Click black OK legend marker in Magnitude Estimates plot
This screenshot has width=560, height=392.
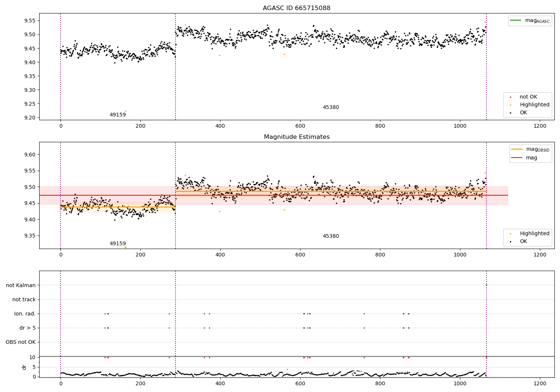[x=510, y=242]
